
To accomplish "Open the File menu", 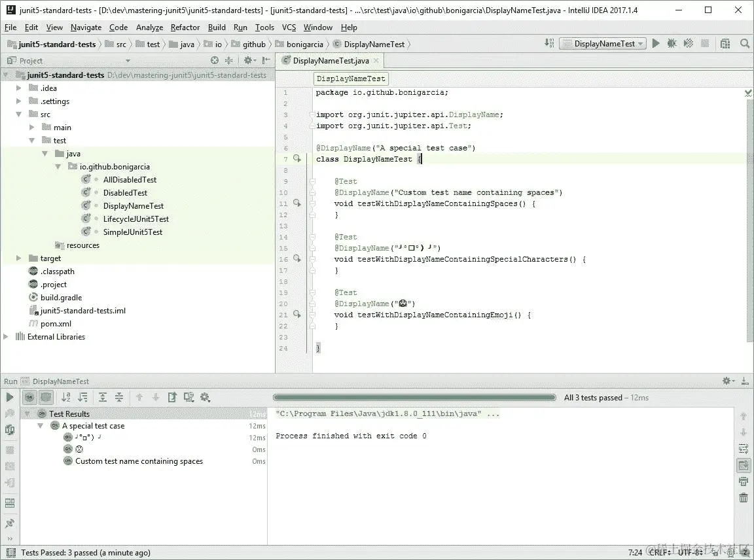I will (10, 27).
